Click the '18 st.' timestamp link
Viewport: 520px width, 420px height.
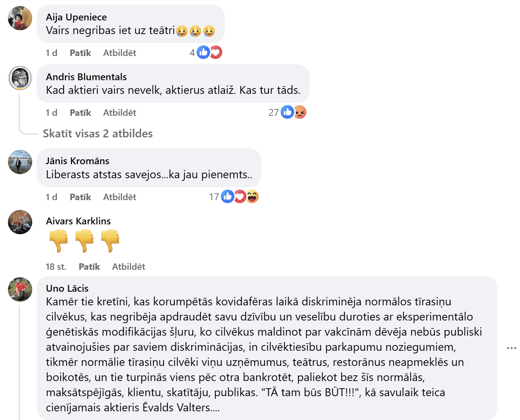click(x=56, y=267)
